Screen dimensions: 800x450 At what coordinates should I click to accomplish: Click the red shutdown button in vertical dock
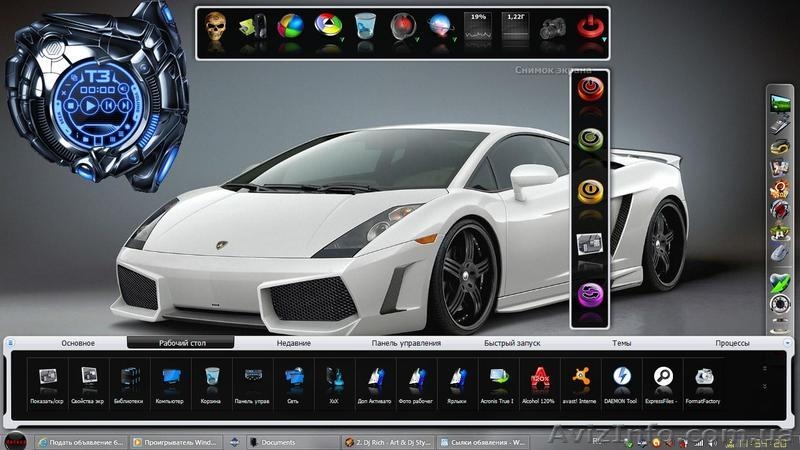click(x=590, y=88)
